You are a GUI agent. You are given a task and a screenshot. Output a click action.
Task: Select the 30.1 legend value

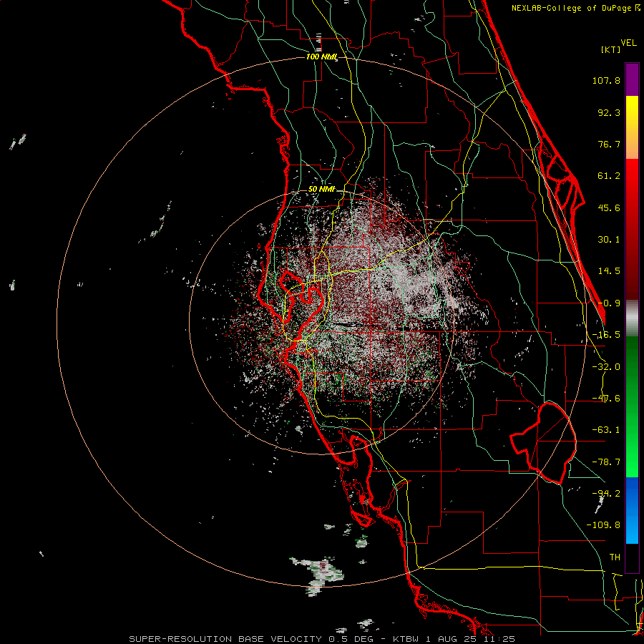[x=609, y=240]
